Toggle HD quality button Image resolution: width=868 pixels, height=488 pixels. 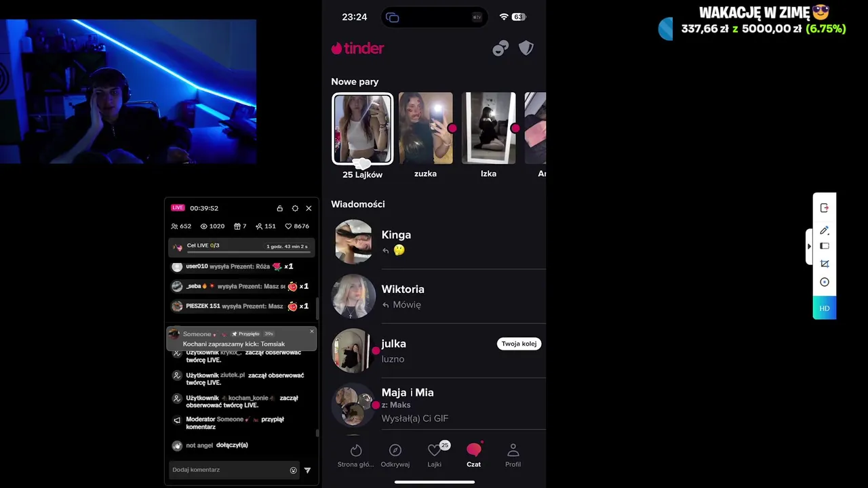click(x=825, y=308)
